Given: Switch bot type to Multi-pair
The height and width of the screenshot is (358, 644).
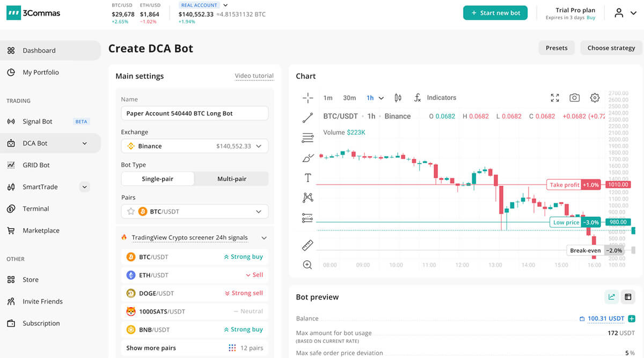Looking at the screenshot, I should 231,179.
